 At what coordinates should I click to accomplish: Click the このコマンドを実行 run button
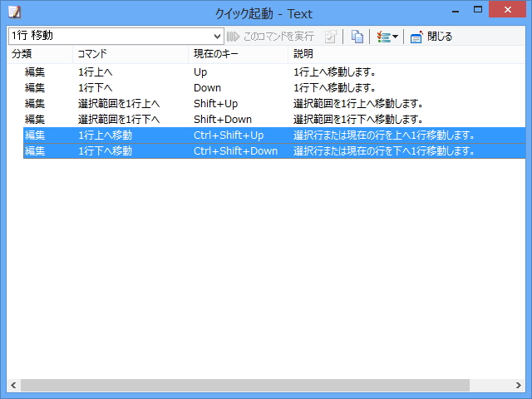[270, 37]
